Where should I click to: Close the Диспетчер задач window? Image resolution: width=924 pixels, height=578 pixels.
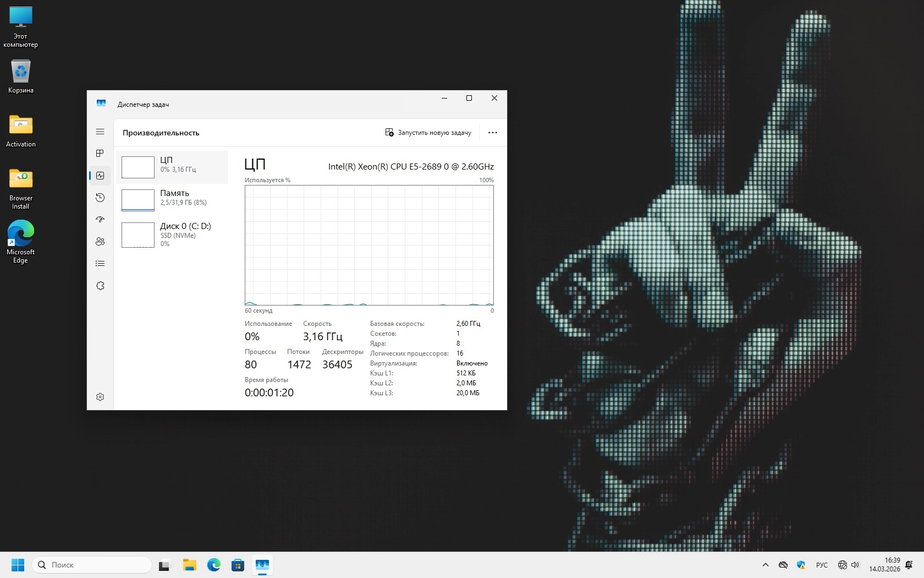[x=494, y=98]
